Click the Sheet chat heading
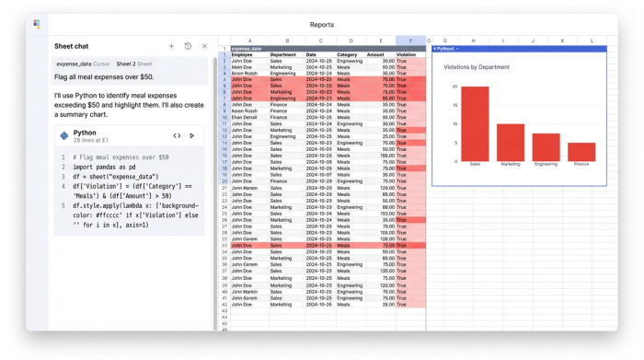The image size is (644, 360). tap(72, 46)
